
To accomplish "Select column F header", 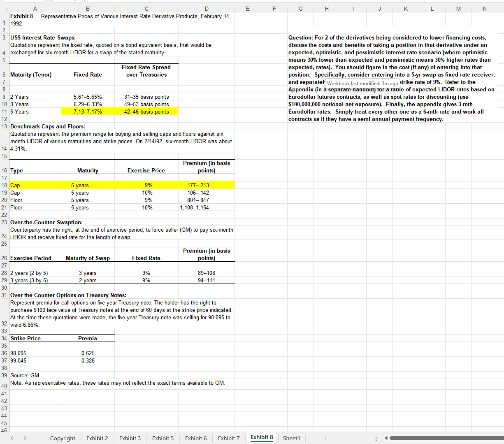I will coord(274,9).
